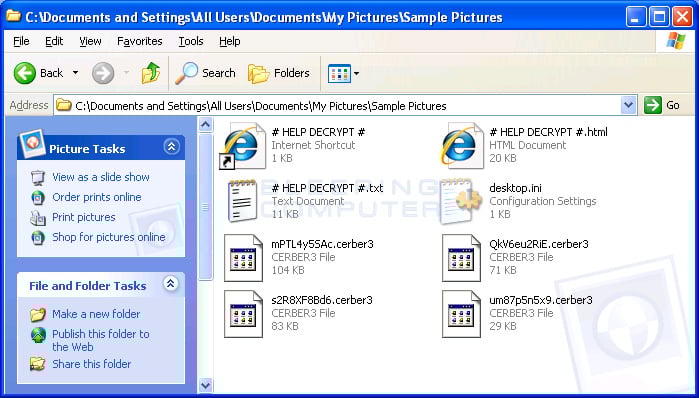This screenshot has height=398, width=699.
Task: Click Shop for pictures online link
Action: point(109,237)
